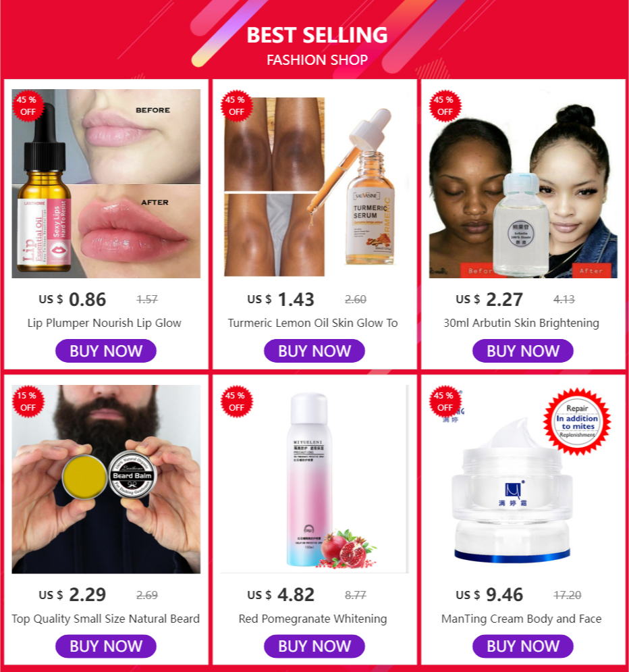Screen dimensions: 629x672
Task: Click the BEST SELLING FASHION SHOP banner
Action: click(317, 45)
